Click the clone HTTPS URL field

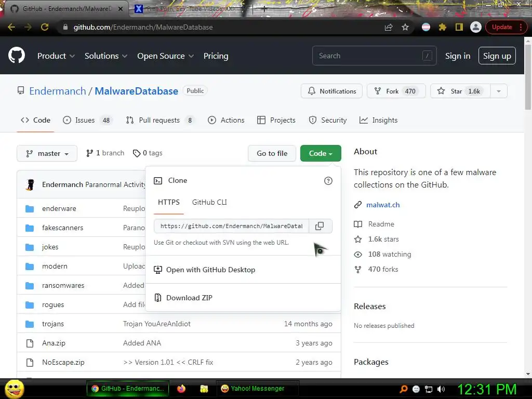coord(231,226)
